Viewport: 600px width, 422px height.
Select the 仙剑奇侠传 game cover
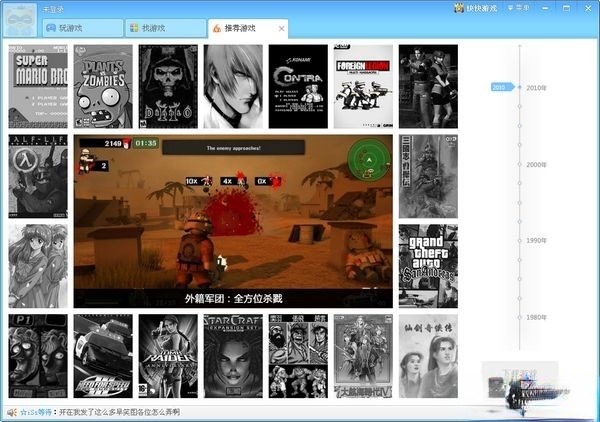coord(428,356)
